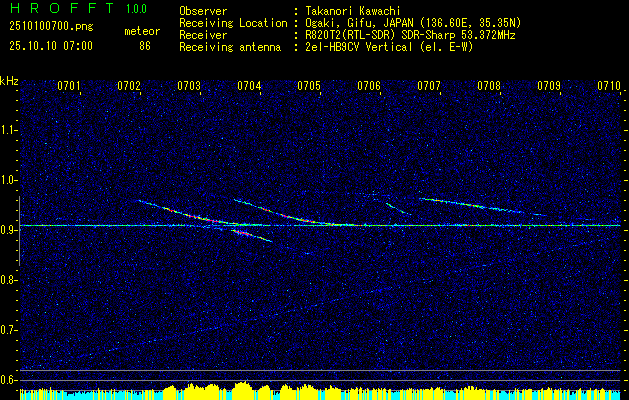The image size is (629, 400).
Task: Click the Ogaki, Gifu, JAPAN location text
Action: [412, 23]
